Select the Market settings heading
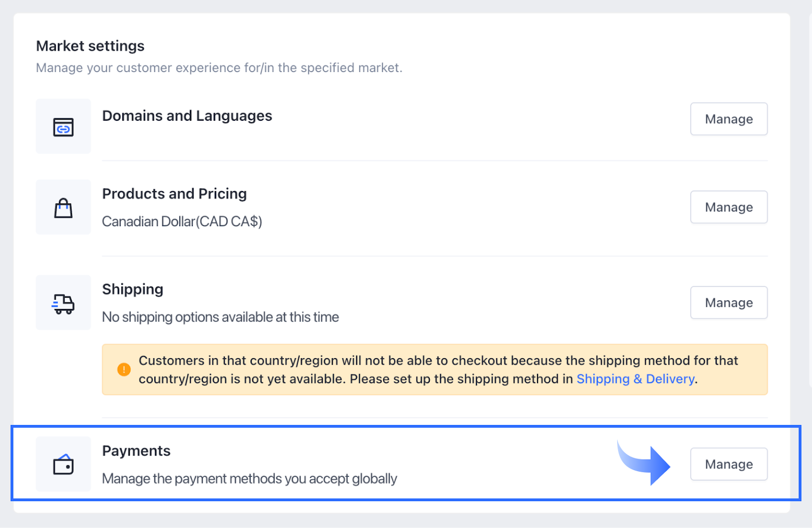Screen dimensions: 812x528 90,46
